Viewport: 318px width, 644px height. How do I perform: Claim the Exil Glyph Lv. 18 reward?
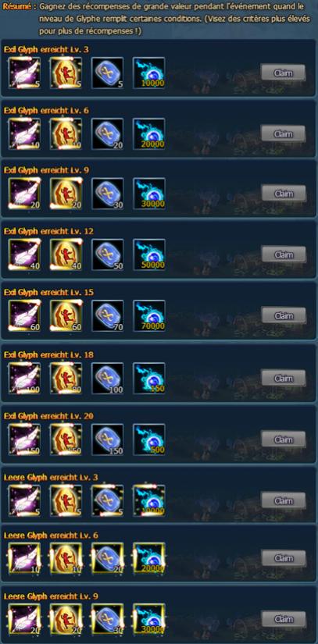coord(284,378)
